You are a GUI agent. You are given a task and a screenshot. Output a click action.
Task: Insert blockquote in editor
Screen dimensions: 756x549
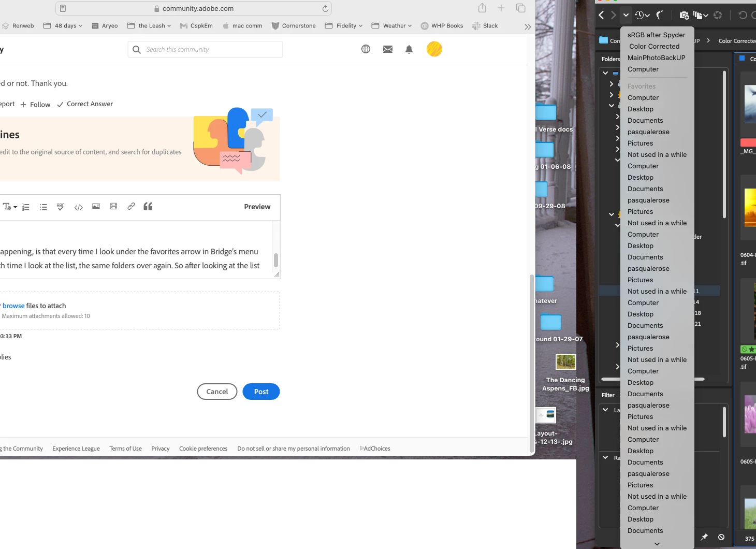148,206
